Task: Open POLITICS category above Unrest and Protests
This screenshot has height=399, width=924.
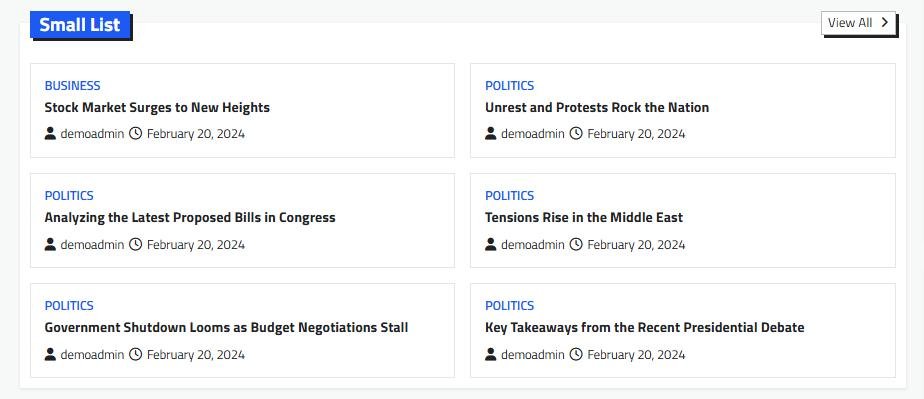Action: tap(509, 85)
